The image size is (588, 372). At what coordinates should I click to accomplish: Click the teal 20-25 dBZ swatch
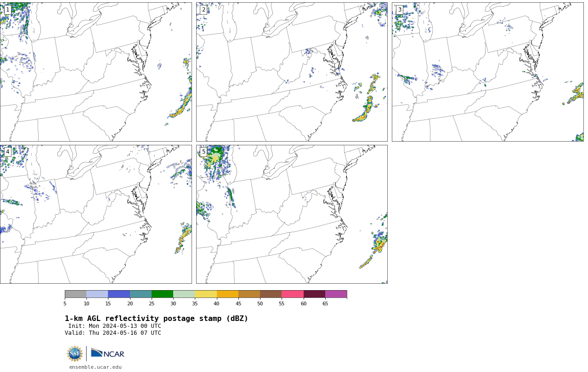141,294
